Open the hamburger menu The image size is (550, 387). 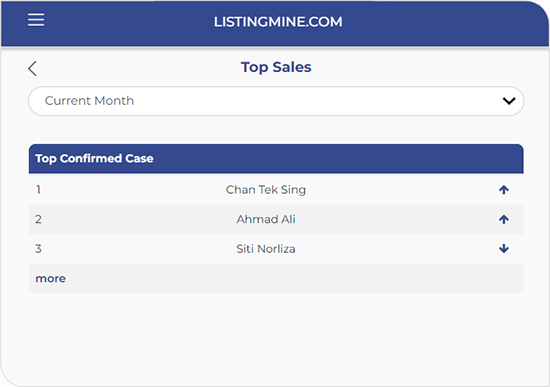pos(36,20)
